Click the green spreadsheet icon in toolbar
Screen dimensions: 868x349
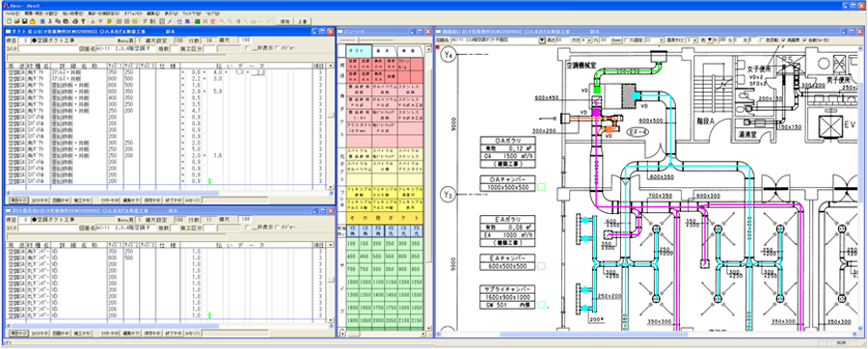(x=197, y=21)
